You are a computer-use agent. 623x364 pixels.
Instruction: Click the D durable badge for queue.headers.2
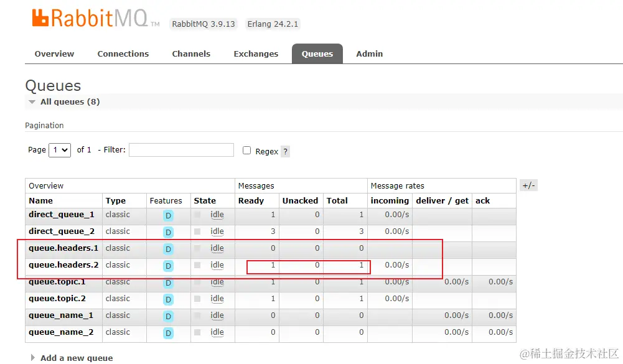pos(168,266)
